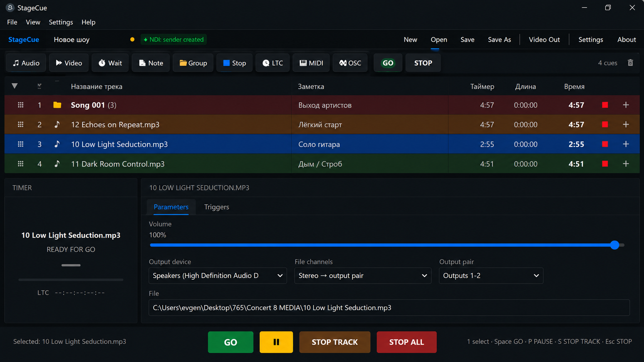Open the File menu
This screenshot has height=362, width=644.
click(12, 22)
